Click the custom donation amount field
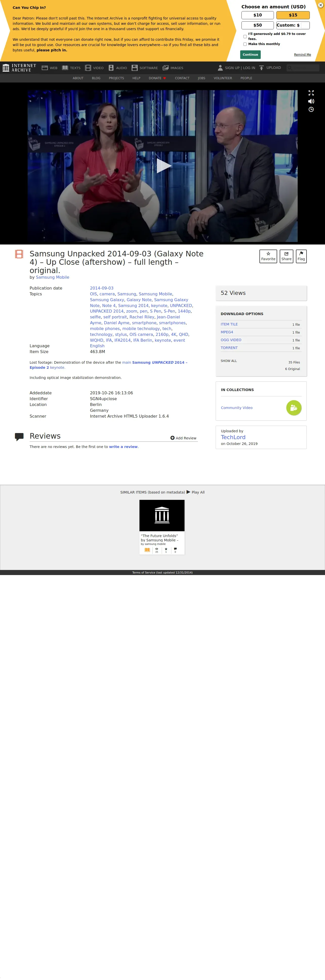The height and width of the screenshot is (980, 325). click(305, 26)
